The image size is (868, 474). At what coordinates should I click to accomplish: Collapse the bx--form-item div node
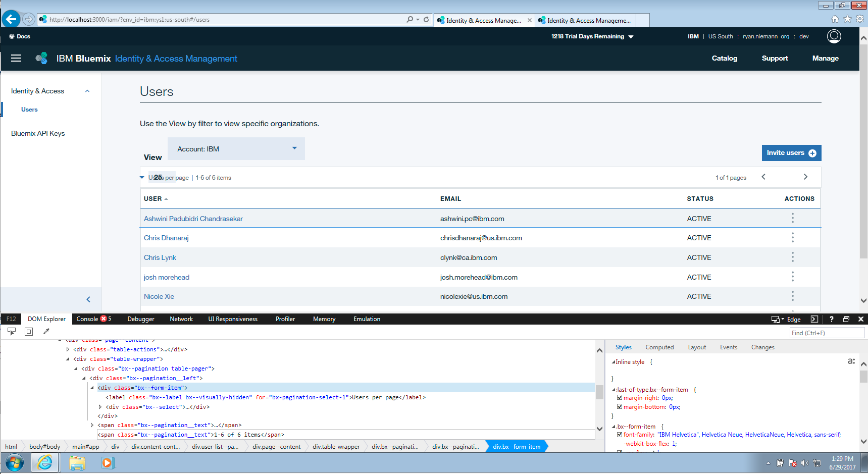(x=92, y=388)
